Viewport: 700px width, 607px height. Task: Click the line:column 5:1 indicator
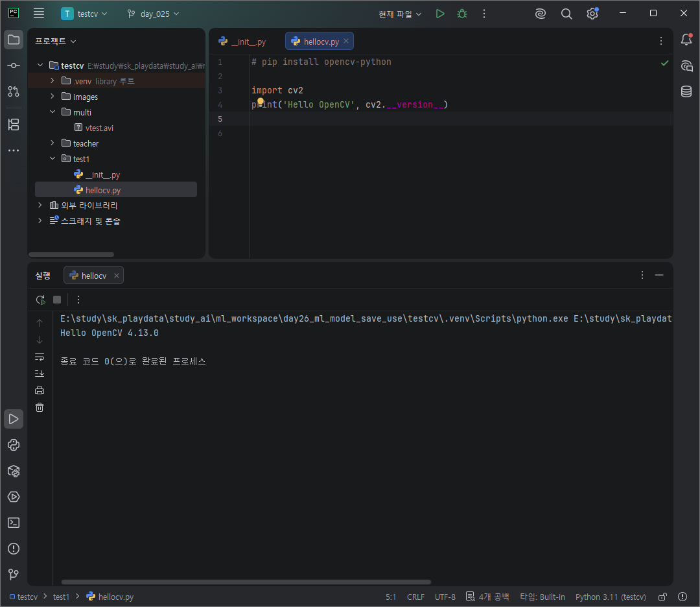[391, 597]
